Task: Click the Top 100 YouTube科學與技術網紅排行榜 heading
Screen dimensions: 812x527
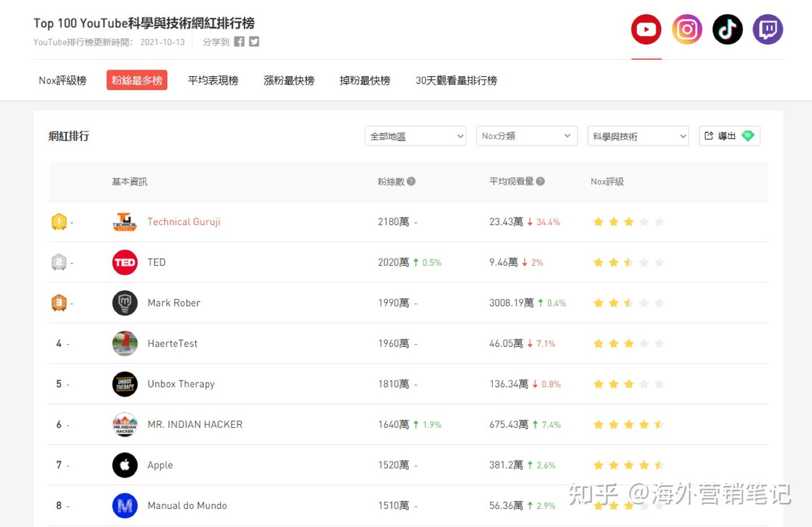Action: [x=144, y=23]
